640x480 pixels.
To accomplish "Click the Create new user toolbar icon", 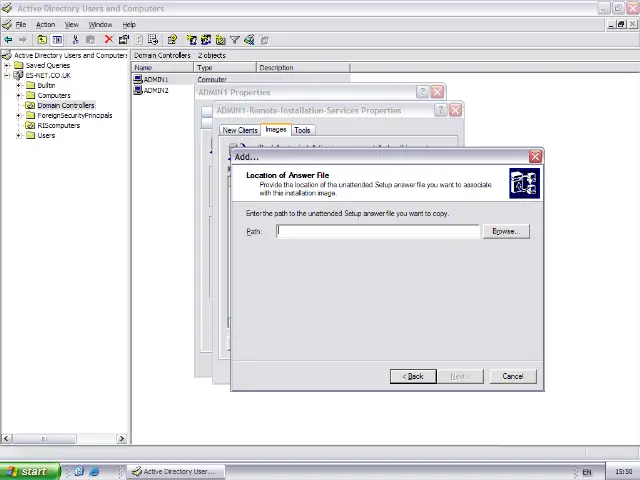I will click(x=191, y=40).
